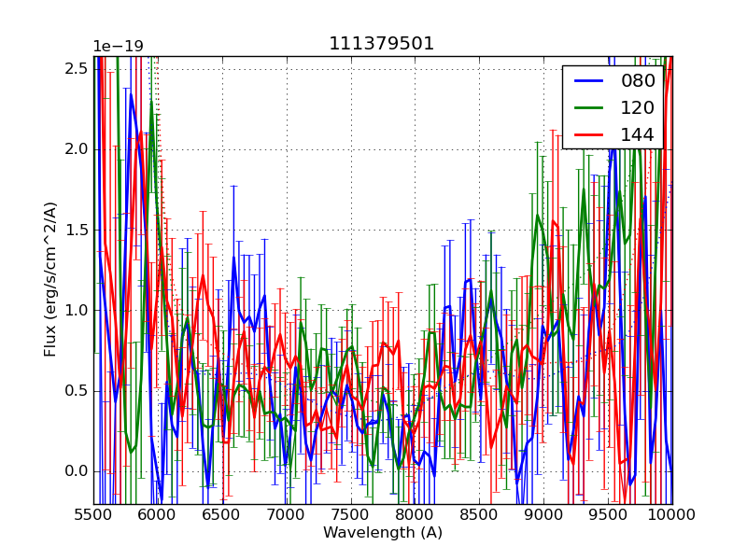The width and height of the screenshot is (747, 560).
Task: Click the 6500 x-axis tick label
Action: [222, 514]
